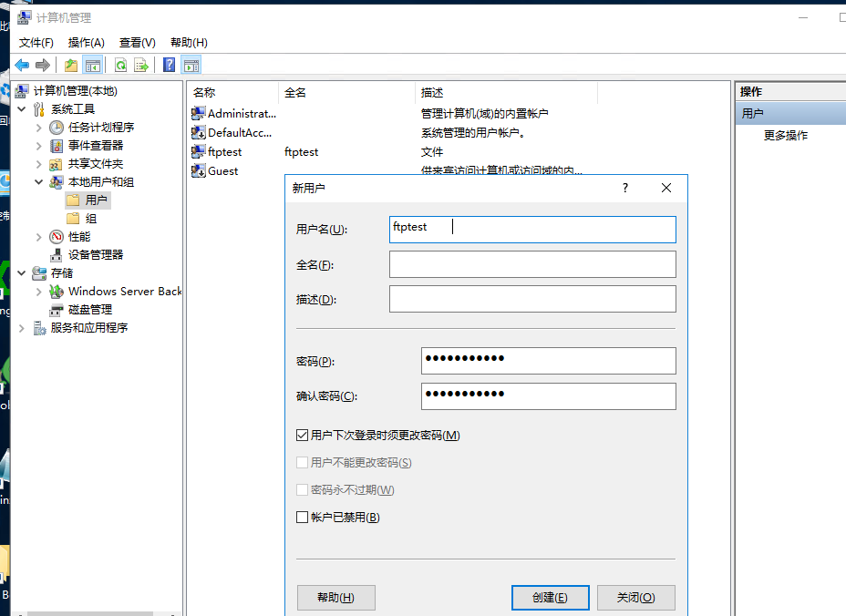Image resolution: width=846 pixels, height=616 pixels.
Task: Click the 用户不能更改密码 checkbox
Action: (302, 463)
